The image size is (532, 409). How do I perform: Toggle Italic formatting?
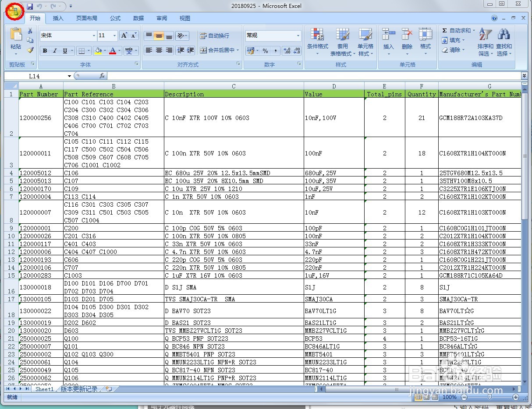tap(55, 51)
